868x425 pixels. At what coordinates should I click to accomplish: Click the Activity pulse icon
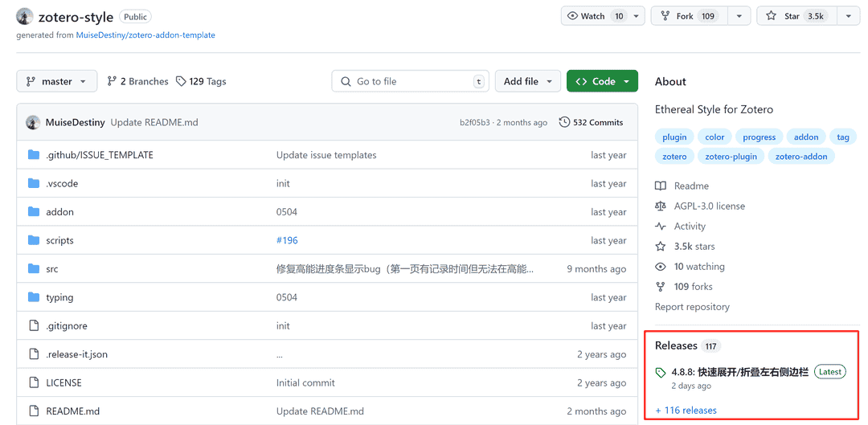pyautogui.click(x=661, y=227)
